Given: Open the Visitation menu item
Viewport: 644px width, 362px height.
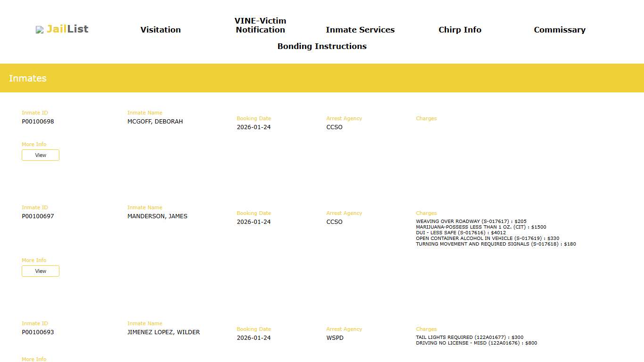Looking at the screenshot, I should pyautogui.click(x=160, y=30).
